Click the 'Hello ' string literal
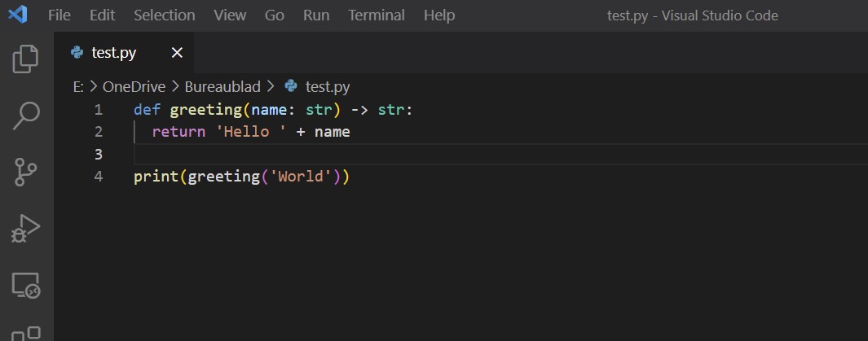The height and width of the screenshot is (341, 868). point(251,132)
